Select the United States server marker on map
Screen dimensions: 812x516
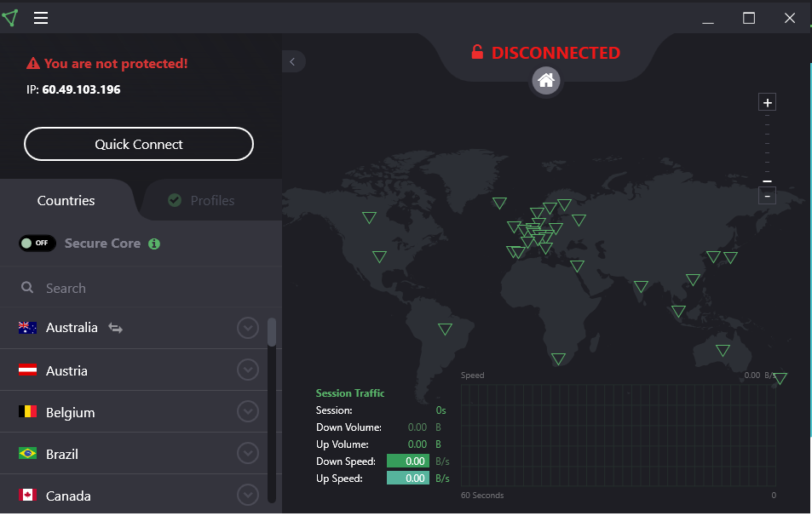(379, 256)
